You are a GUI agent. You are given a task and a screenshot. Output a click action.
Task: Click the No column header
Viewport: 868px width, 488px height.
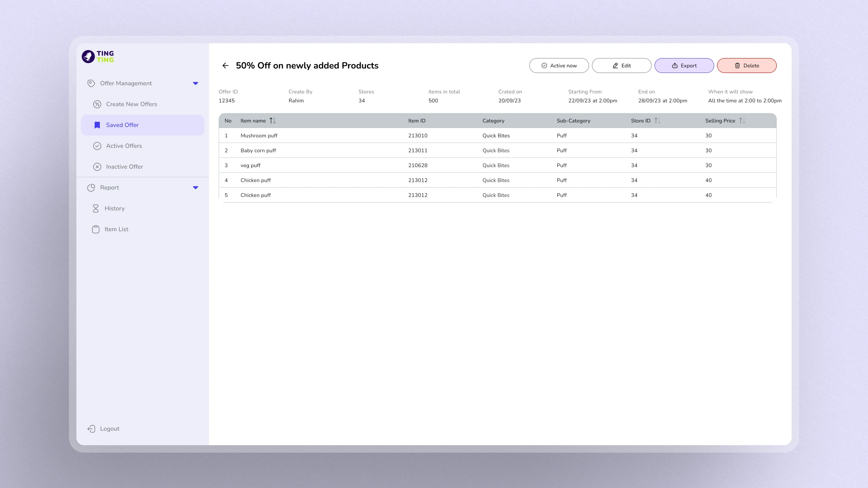(x=228, y=121)
